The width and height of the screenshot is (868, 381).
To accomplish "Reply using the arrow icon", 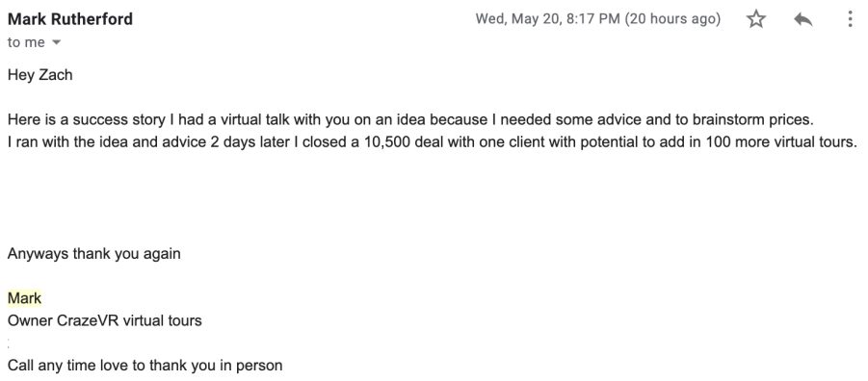I will pos(802,20).
